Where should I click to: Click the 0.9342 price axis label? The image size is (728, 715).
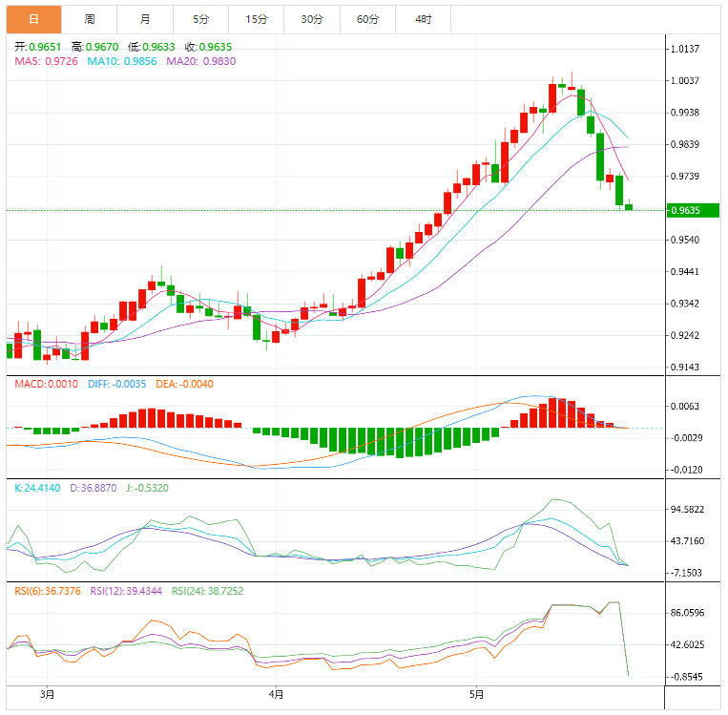tap(685, 304)
